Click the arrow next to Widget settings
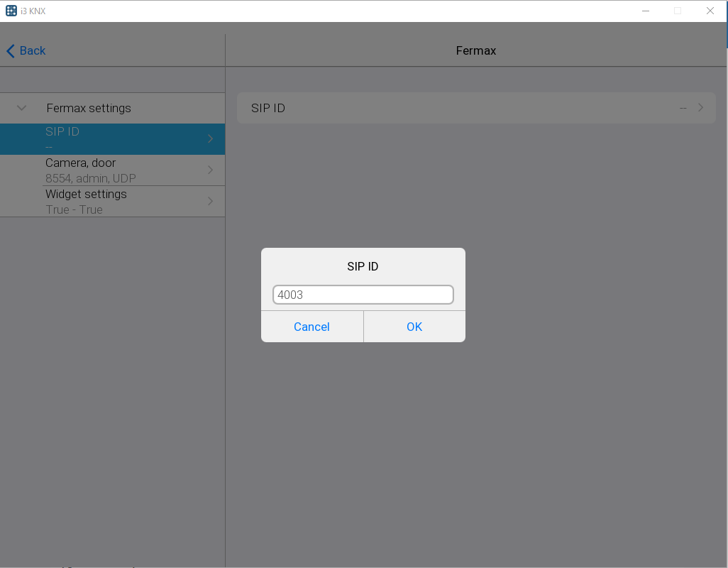The height and width of the screenshot is (568, 728). click(210, 201)
